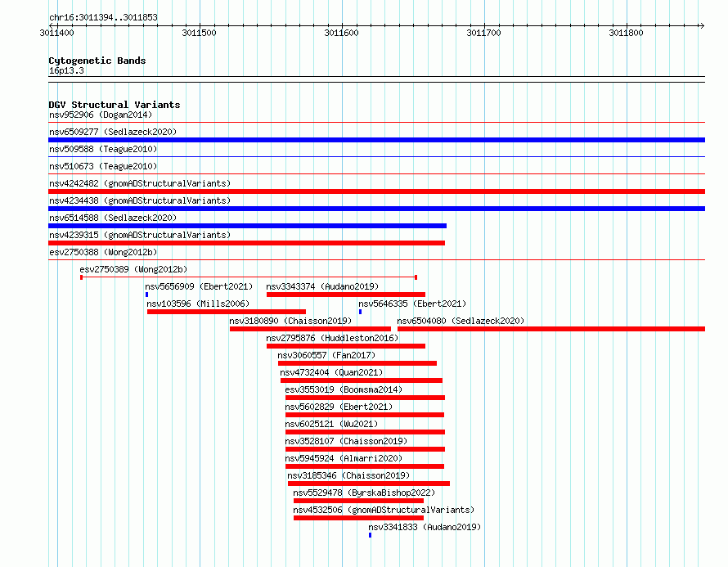Click the Cytogenetic Bands track title
Screen dimensions: 728x567
coord(97,61)
